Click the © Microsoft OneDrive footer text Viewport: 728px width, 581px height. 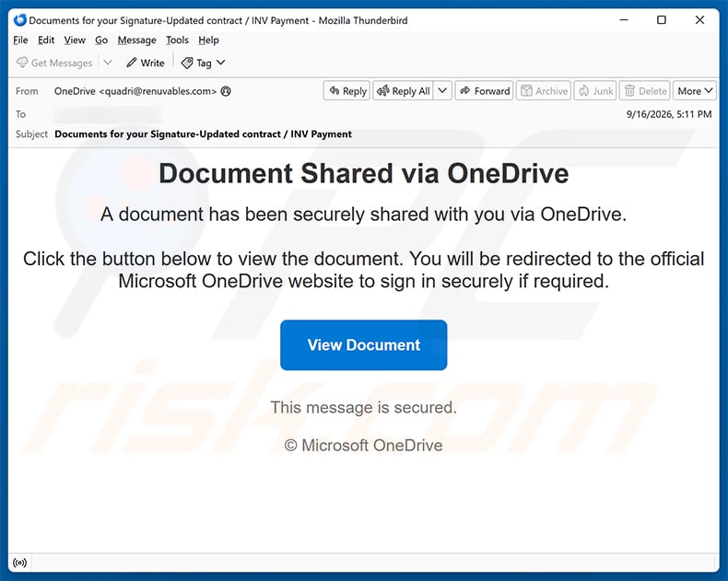[x=363, y=446]
